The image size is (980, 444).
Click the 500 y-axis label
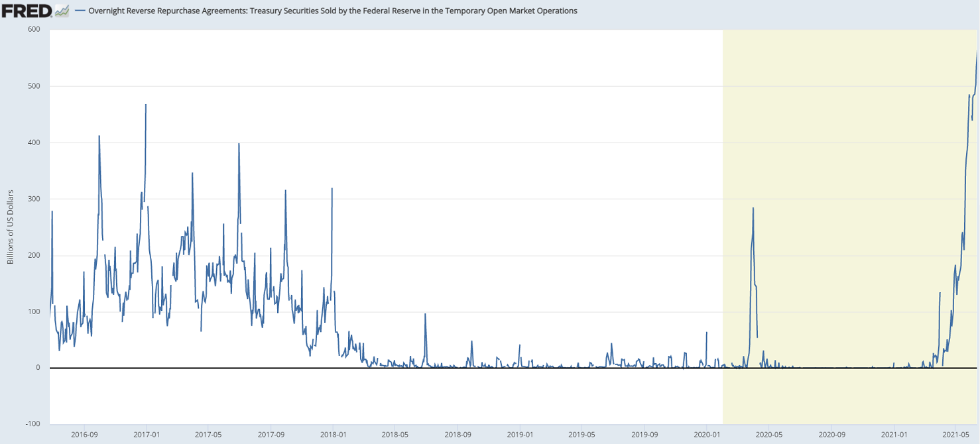(x=34, y=86)
